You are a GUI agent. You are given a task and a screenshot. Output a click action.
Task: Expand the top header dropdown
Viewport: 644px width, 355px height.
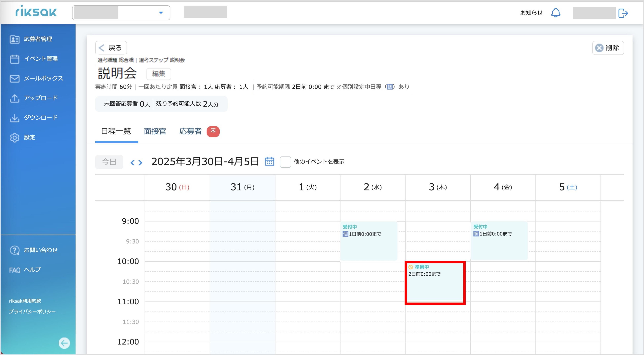click(121, 13)
